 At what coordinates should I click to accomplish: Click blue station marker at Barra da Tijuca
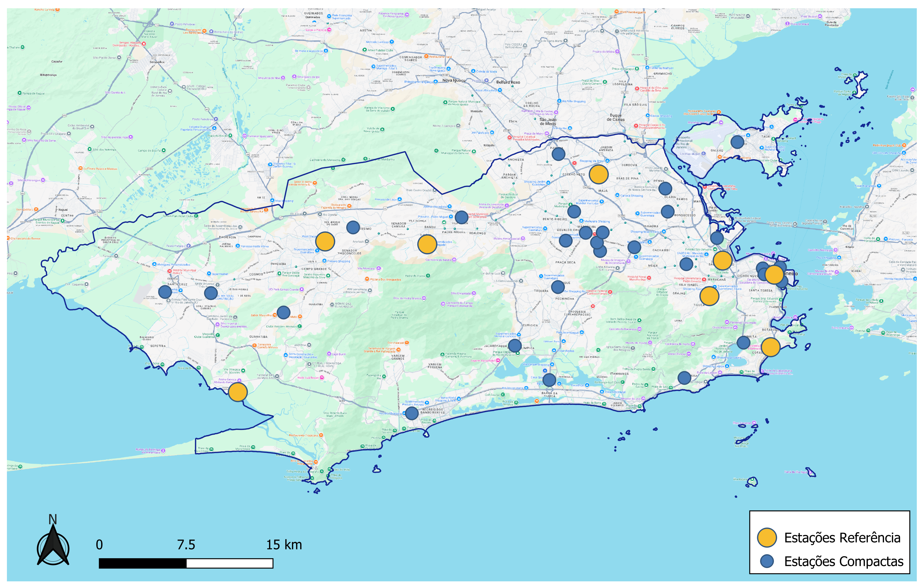pyautogui.click(x=549, y=380)
